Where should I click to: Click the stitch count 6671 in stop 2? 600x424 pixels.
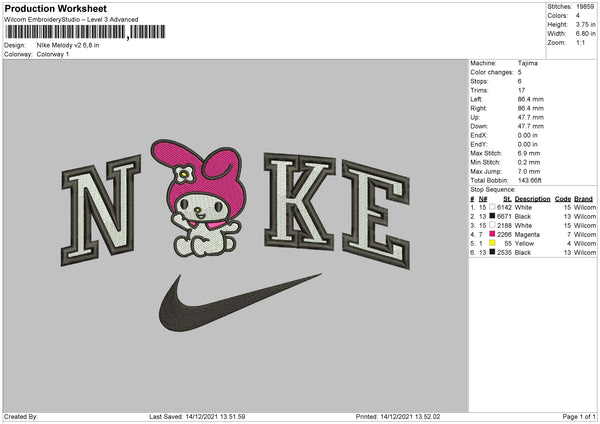tap(504, 217)
